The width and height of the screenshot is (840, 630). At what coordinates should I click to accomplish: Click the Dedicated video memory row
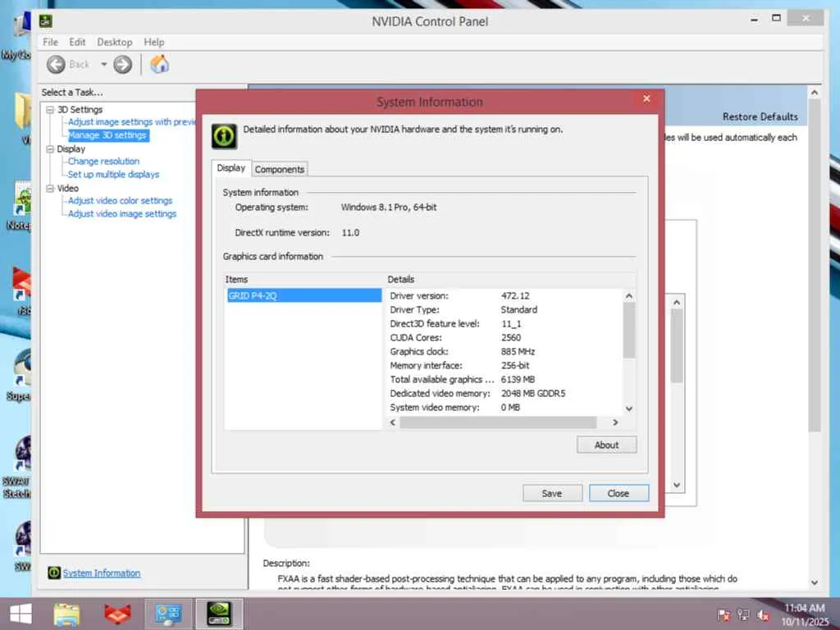(504, 393)
